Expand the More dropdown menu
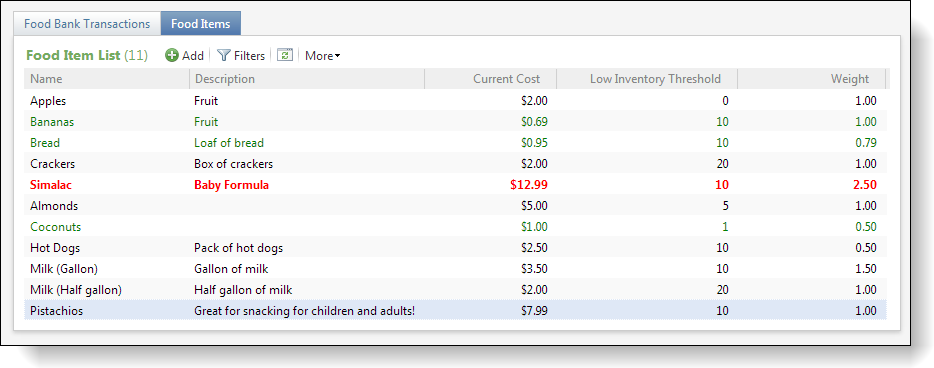This screenshot has height=368, width=934. [322, 55]
